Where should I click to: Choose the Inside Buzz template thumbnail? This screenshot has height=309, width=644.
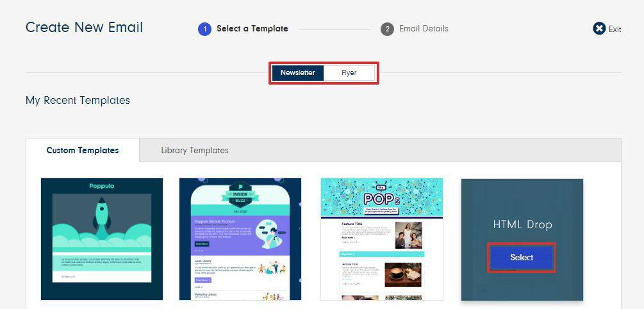(240, 239)
